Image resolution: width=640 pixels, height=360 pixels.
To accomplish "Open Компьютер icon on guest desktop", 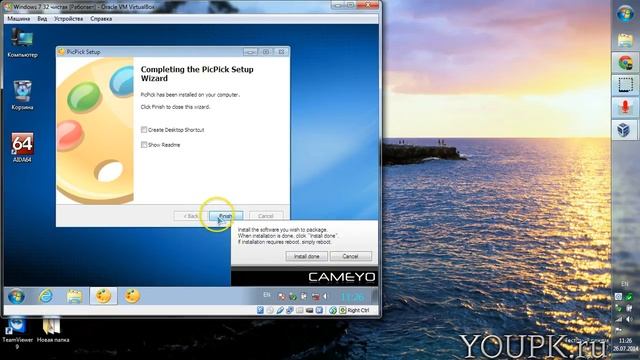I will click(x=22, y=43).
